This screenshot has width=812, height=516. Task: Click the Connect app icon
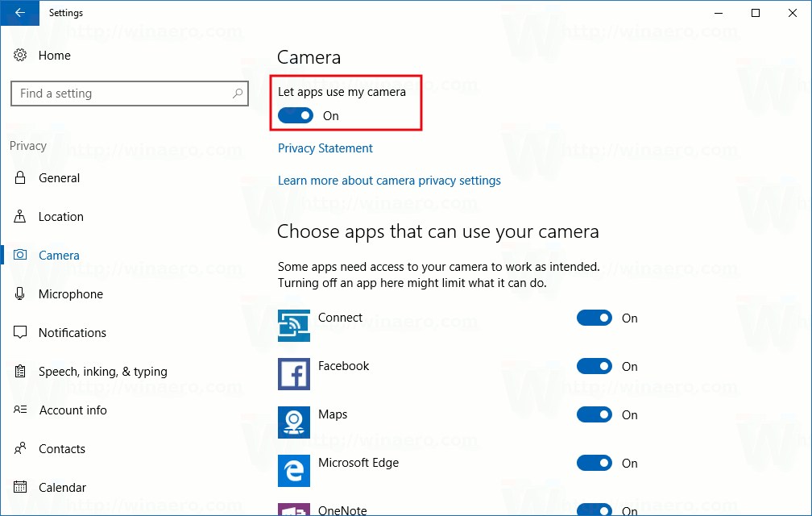coord(294,326)
